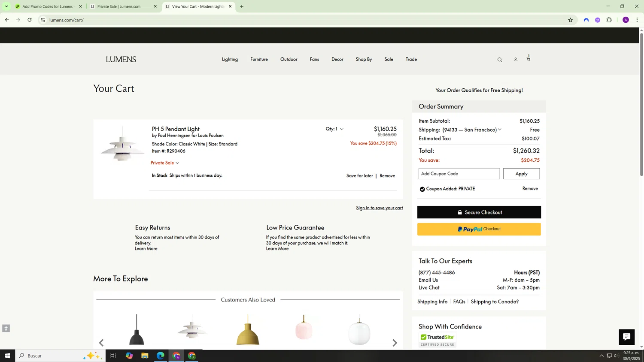The width and height of the screenshot is (644, 362).
Task: Open the browser Extensions puzzle icon
Action: click(609, 20)
